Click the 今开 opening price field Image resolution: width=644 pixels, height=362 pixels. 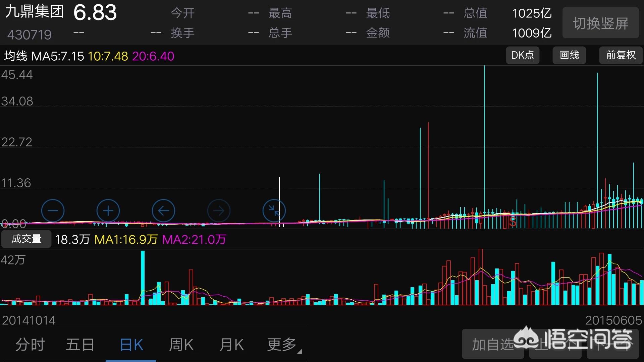(x=215, y=13)
